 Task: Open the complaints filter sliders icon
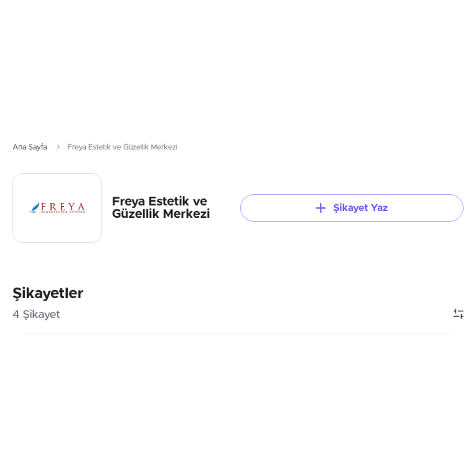pyautogui.click(x=458, y=314)
